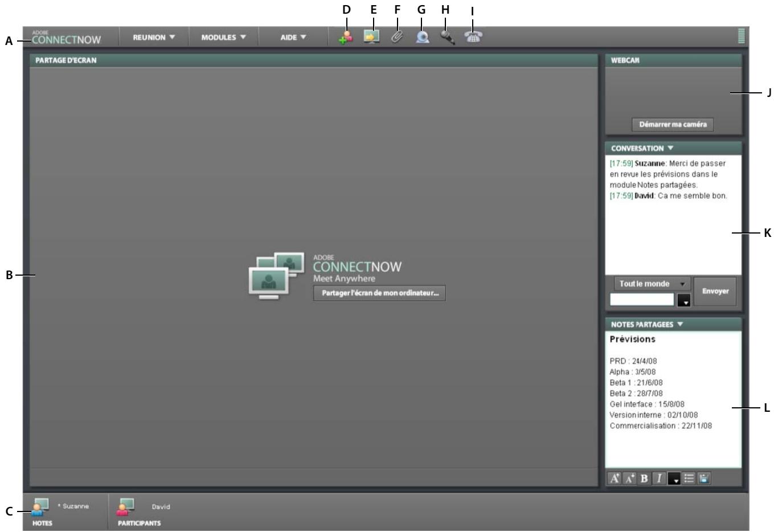Click the PARTICIPANTS label
774x532 pixels.
point(139,523)
